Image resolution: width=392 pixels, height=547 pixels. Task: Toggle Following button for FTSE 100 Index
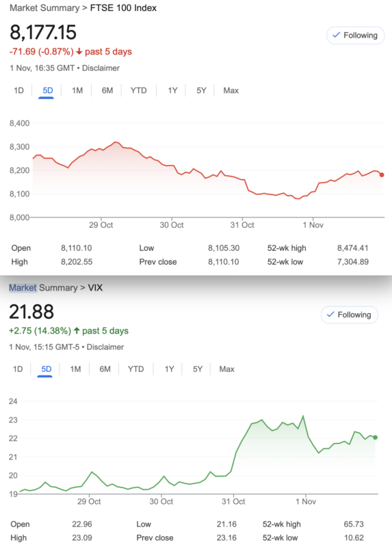click(x=355, y=36)
